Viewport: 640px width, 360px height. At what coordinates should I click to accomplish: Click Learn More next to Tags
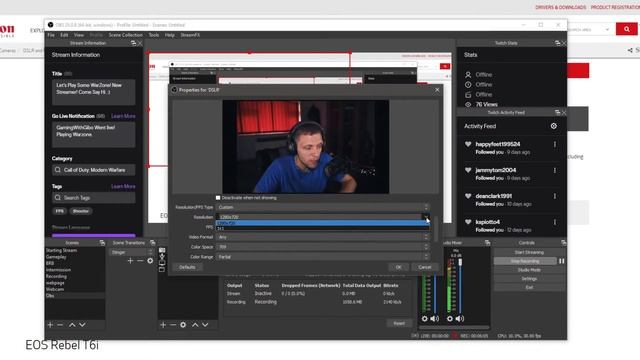[x=123, y=187]
